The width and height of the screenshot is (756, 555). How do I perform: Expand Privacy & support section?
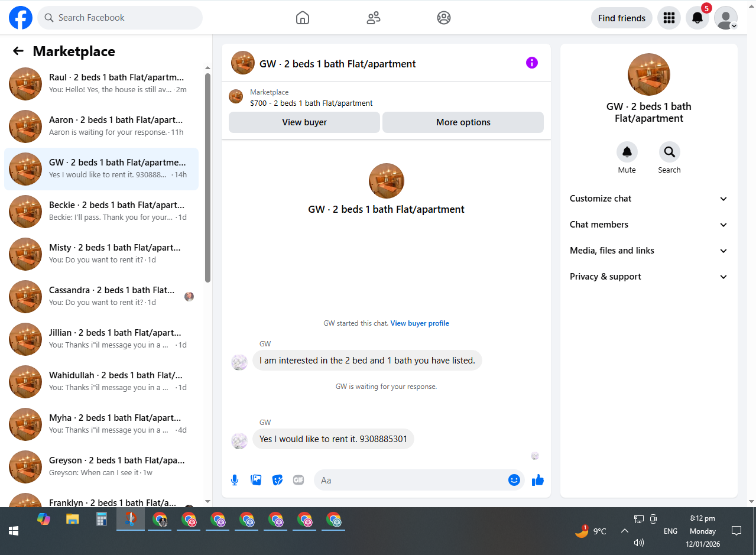(649, 277)
